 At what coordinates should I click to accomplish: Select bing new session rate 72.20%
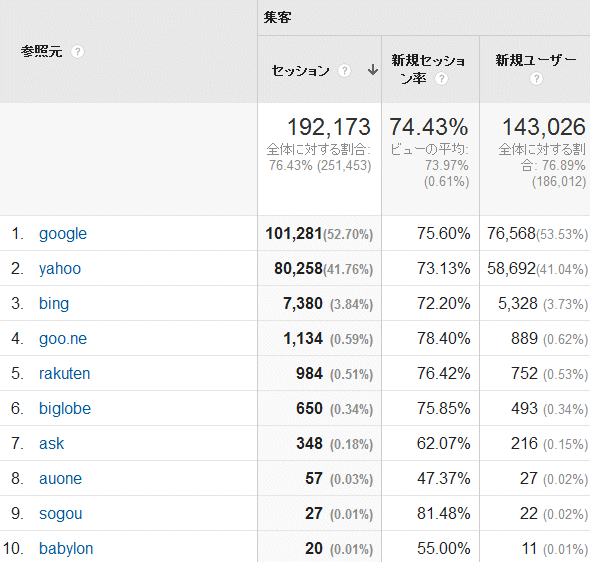(444, 304)
